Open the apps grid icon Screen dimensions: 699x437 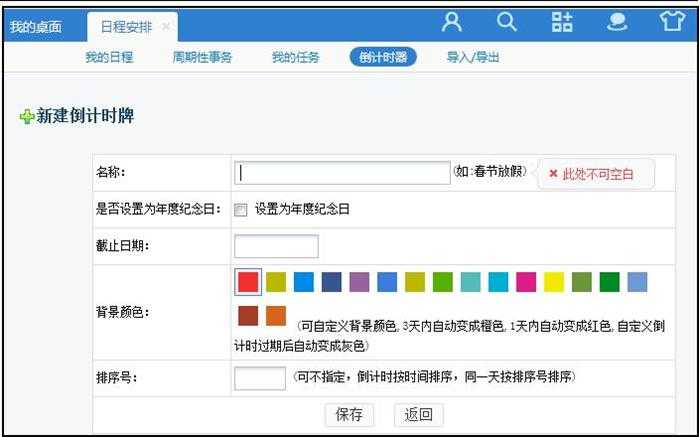(562, 21)
